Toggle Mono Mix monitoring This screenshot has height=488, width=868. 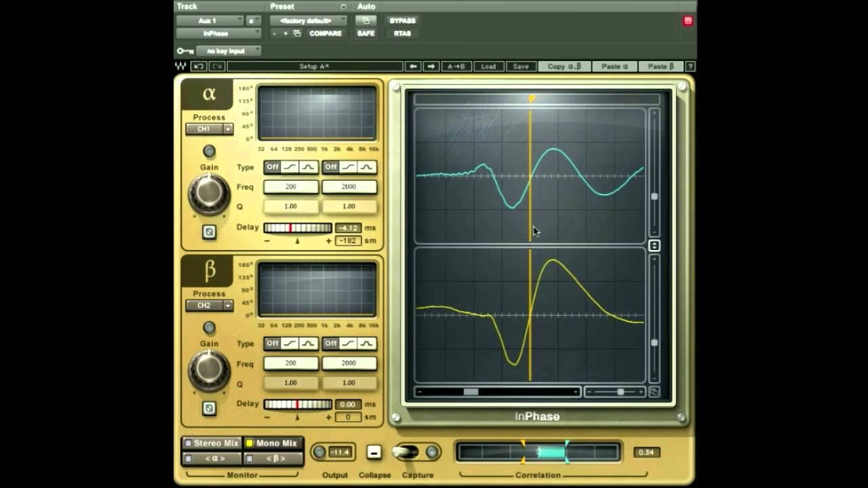(274, 443)
